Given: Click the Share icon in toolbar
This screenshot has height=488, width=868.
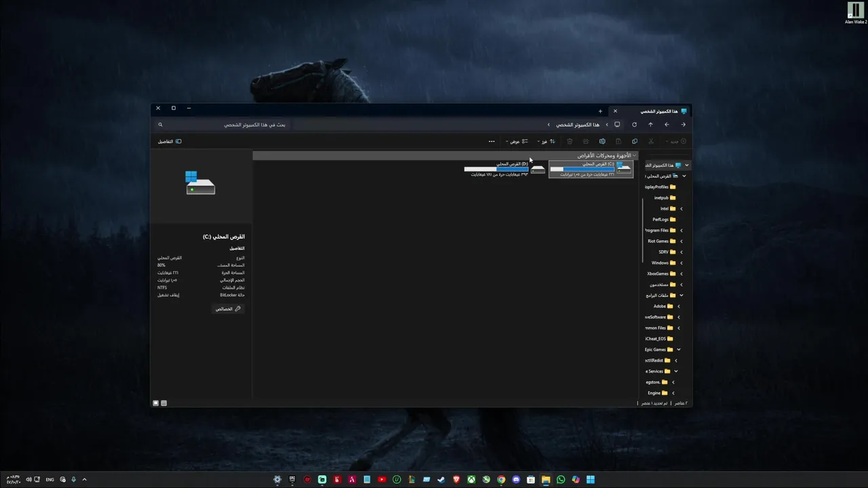Looking at the screenshot, I should coord(586,142).
